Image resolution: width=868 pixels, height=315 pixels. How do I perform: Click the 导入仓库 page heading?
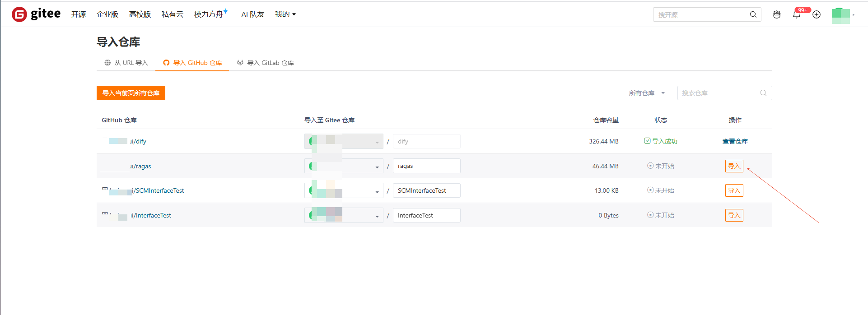(x=118, y=42)
